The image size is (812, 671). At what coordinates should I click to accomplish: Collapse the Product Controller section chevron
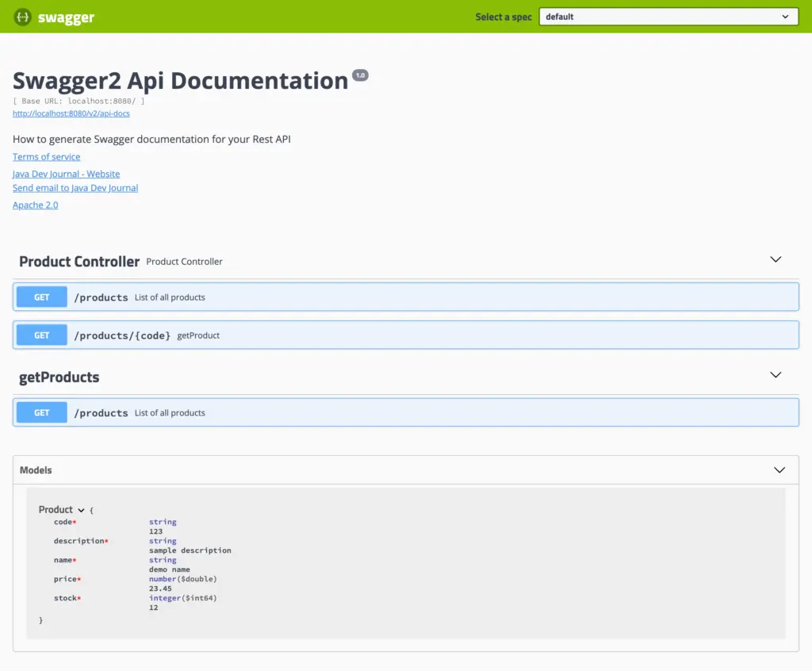776,259
